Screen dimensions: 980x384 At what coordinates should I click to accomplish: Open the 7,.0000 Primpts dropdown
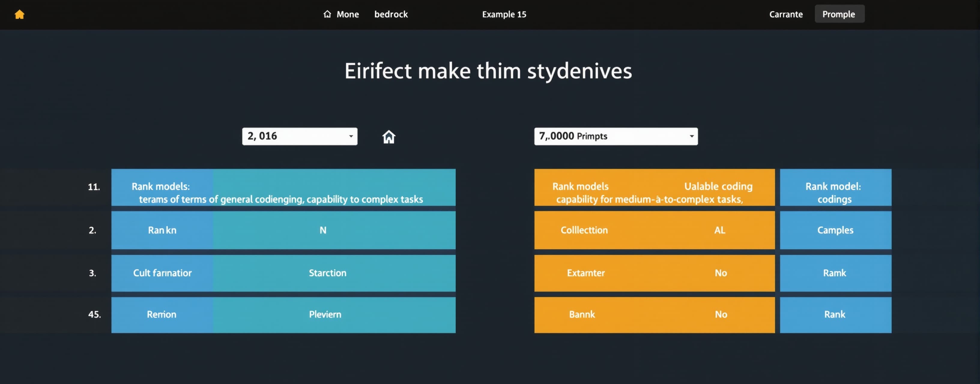coord(616,136)
